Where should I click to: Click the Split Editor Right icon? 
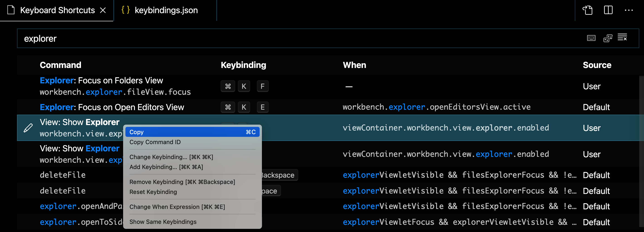tap(608, 10)
